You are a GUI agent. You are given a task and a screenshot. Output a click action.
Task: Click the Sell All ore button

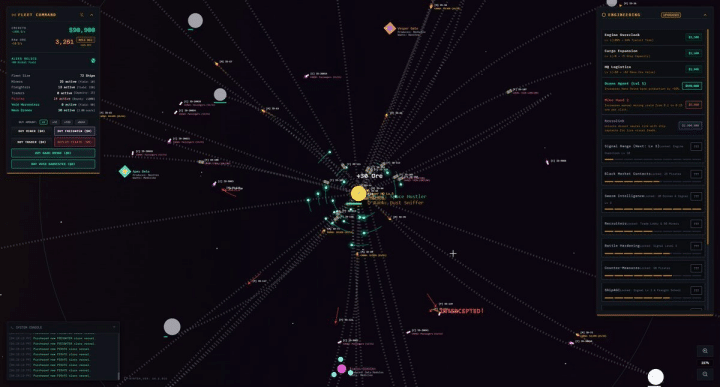pos(86,40)
